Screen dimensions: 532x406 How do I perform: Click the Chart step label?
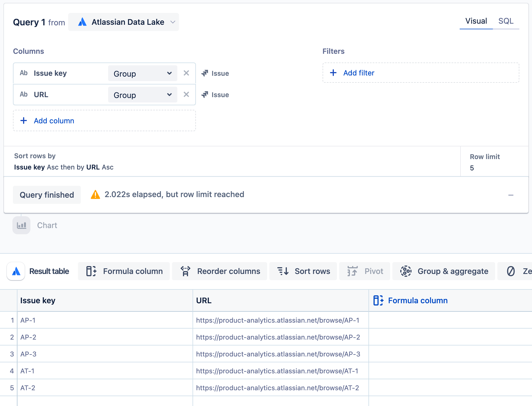click(x=47, y=225)
